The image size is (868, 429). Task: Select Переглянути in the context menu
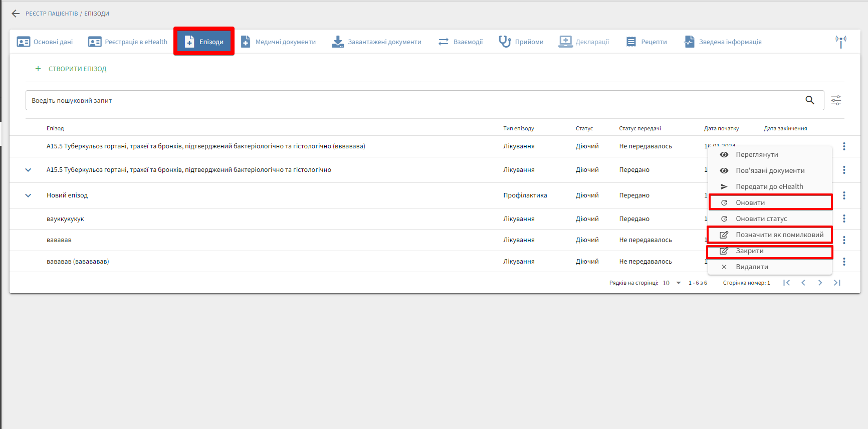click(x=757, y=154)
